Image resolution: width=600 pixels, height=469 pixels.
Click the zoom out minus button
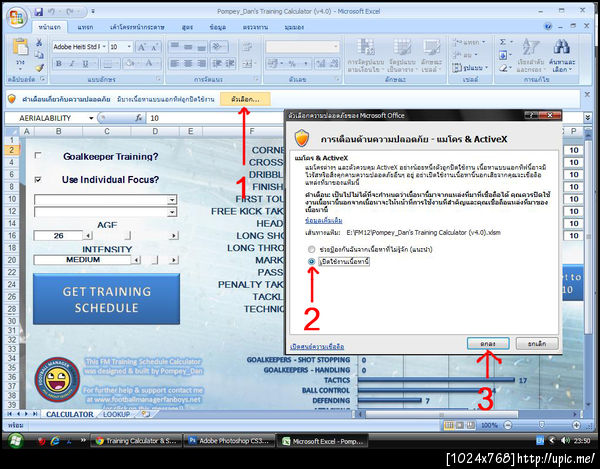pos(507,425)
